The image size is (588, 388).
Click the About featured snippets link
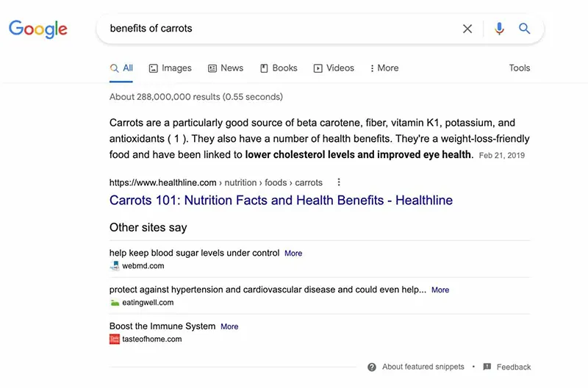423,367
